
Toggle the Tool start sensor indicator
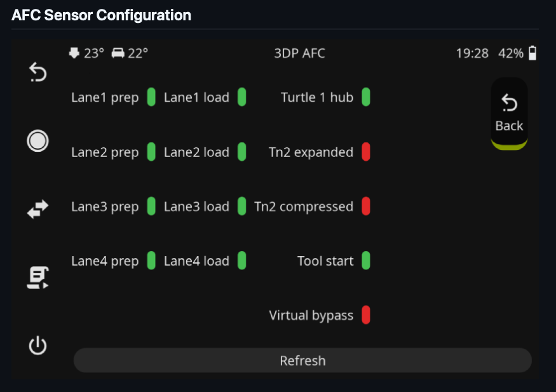point(366,260)
